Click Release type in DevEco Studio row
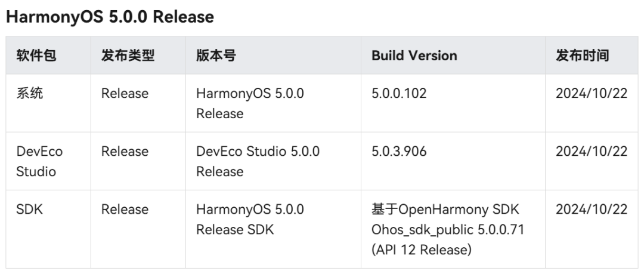644x277 pixels. [x=125, y=151]
